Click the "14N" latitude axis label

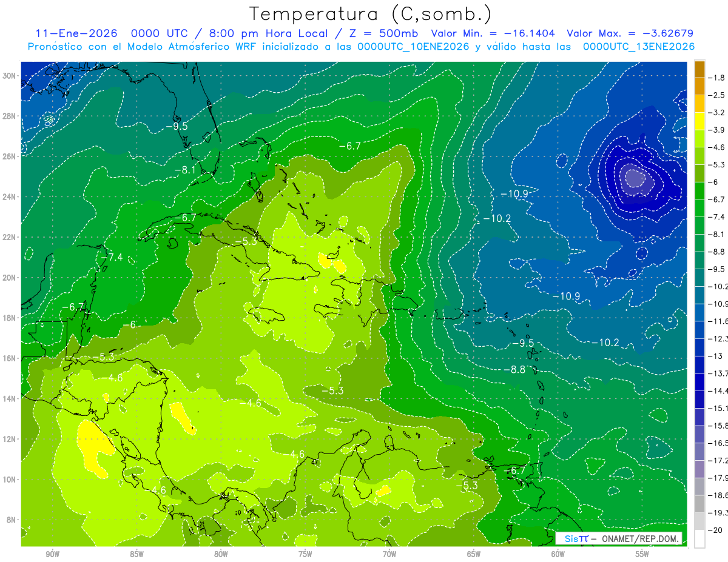[10, 398]
